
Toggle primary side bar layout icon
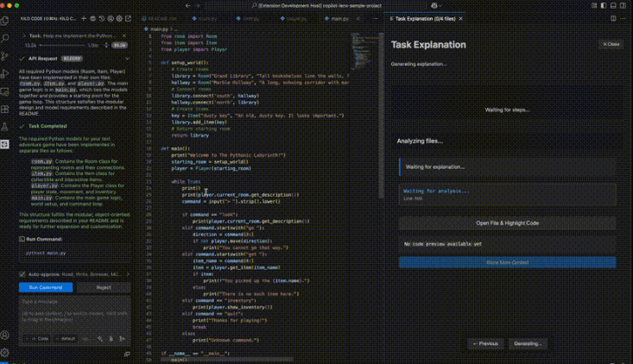click(604, 6)
